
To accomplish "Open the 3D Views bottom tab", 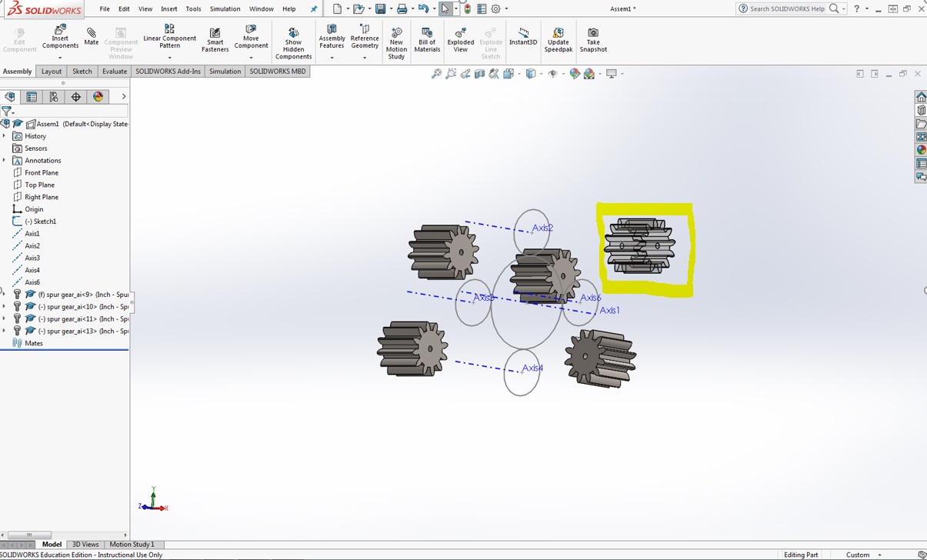I will click(85, 545).
